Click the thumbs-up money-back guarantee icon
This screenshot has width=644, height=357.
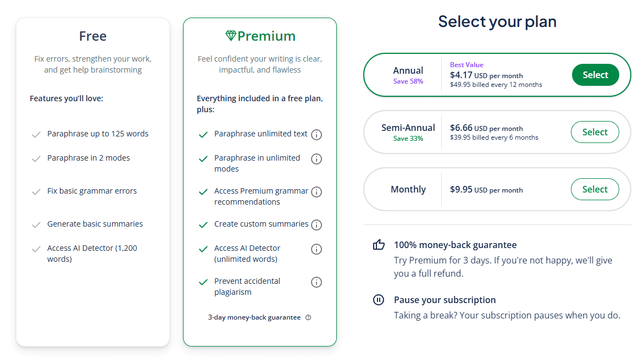coord(379,245)
